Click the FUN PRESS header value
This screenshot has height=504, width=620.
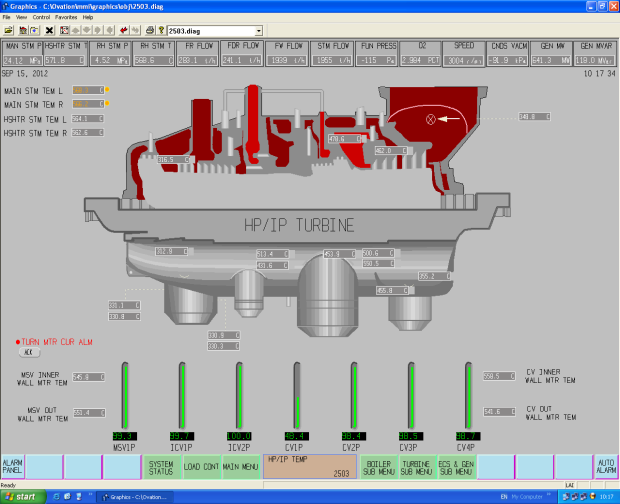point(376,60)
